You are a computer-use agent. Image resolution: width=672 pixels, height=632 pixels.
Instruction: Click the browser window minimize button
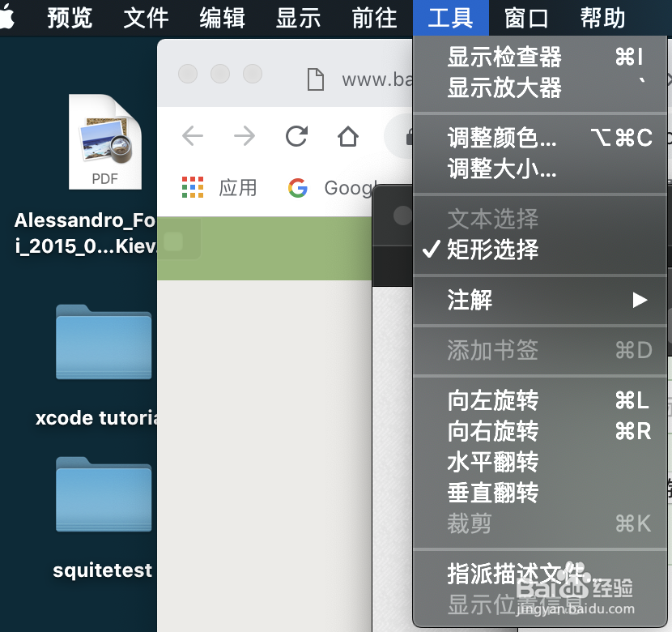click(220, 74)
